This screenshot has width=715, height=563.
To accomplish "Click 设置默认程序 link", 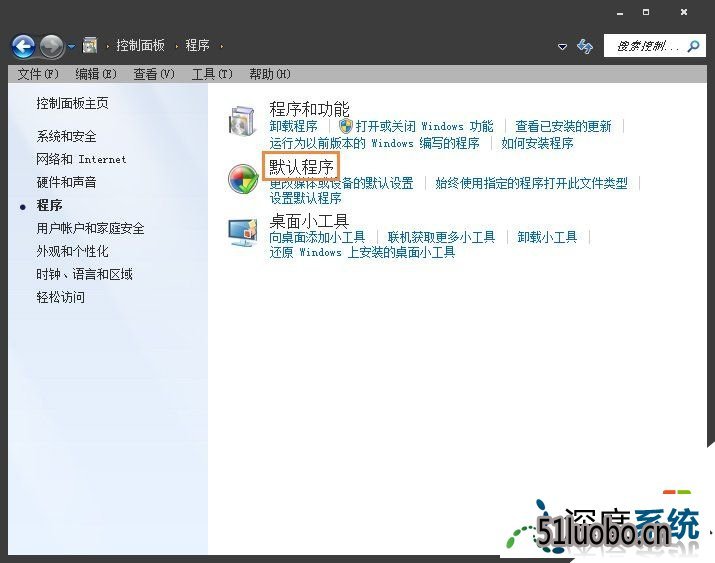I will pyautogui.click(x=305, y=198).
